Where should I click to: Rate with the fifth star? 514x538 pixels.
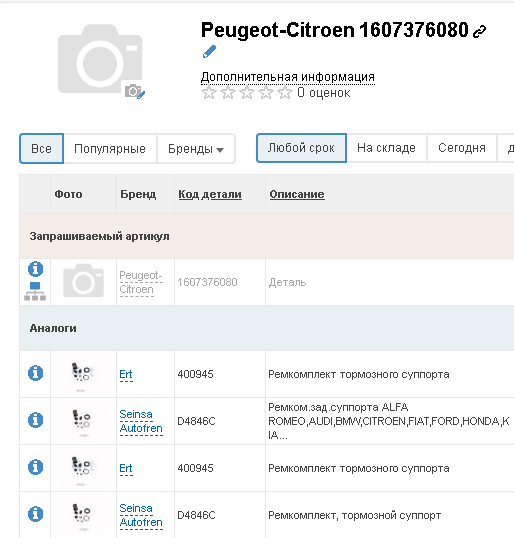point(285,93)
